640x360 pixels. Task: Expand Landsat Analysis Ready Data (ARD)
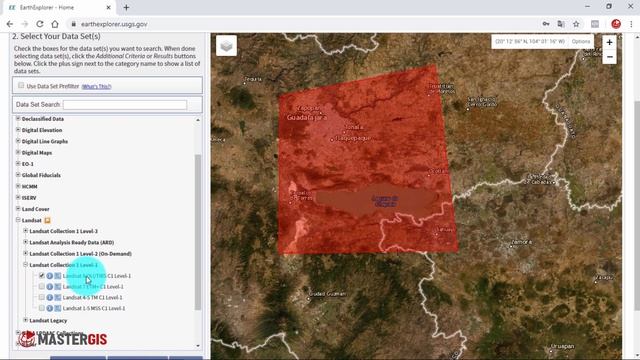click(x=26, y=242)
